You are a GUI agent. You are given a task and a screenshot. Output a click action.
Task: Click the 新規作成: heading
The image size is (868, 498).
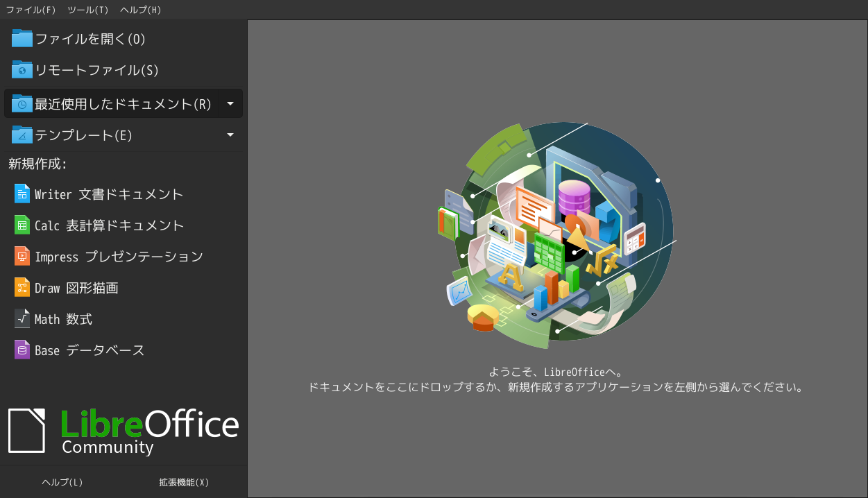coord(37,164)
